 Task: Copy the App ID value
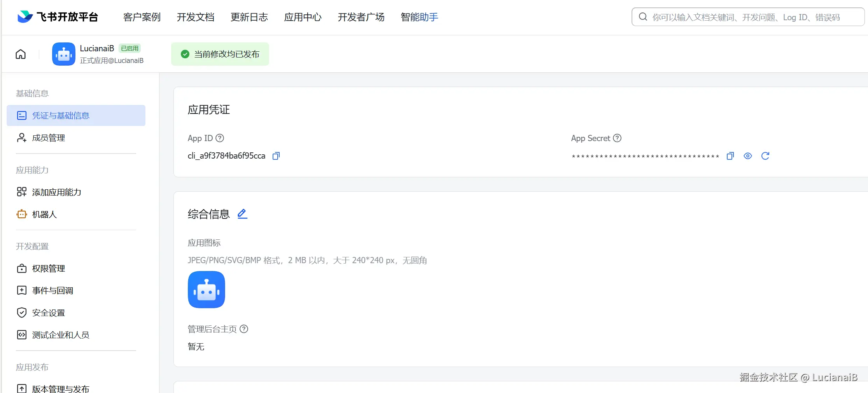point(276,156)
